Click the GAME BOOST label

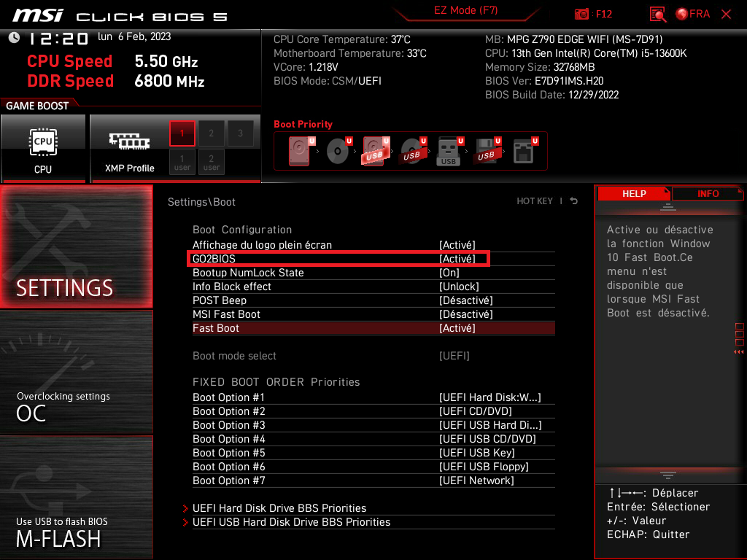click(37, 106)
